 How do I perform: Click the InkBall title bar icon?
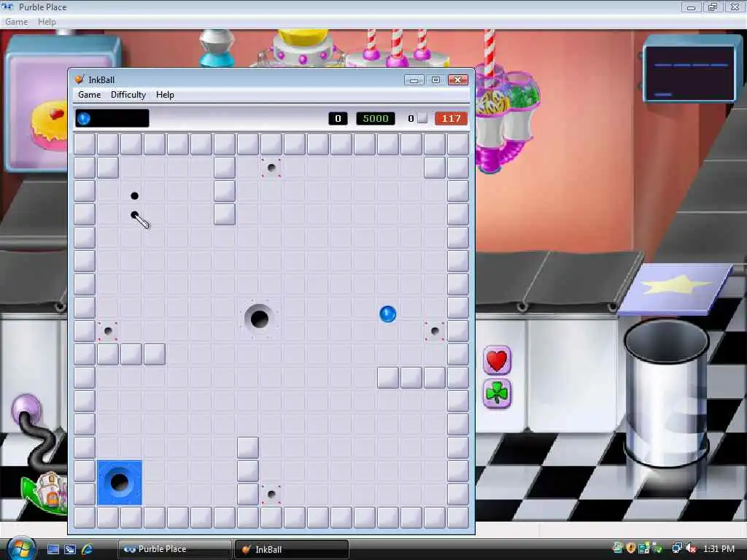point(79,79)
